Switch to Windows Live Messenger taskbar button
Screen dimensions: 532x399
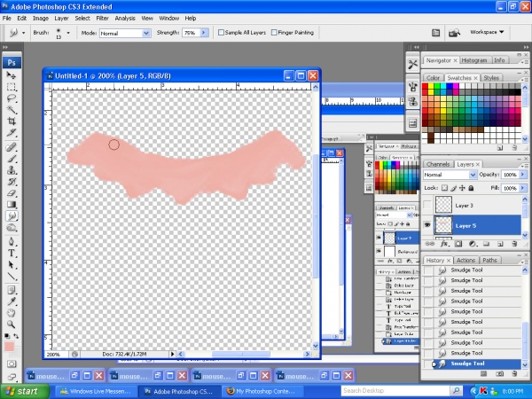point(96,392)
